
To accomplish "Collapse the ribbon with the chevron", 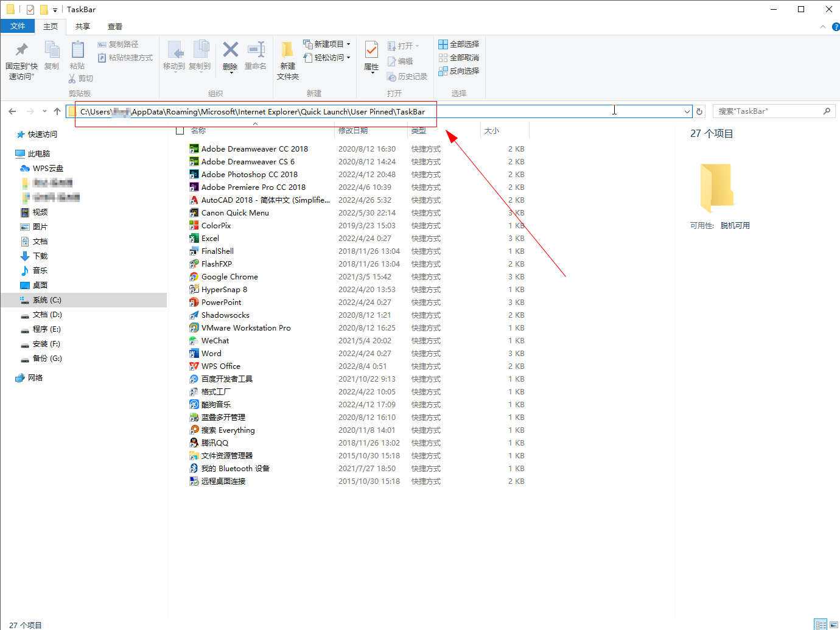I will (823, 27).
